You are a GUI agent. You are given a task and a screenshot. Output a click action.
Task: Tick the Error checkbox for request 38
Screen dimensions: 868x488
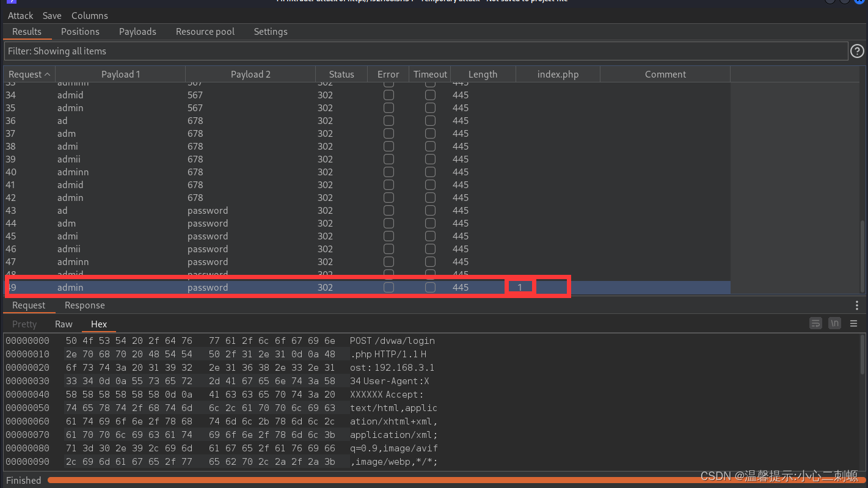(x=388, y=147)
